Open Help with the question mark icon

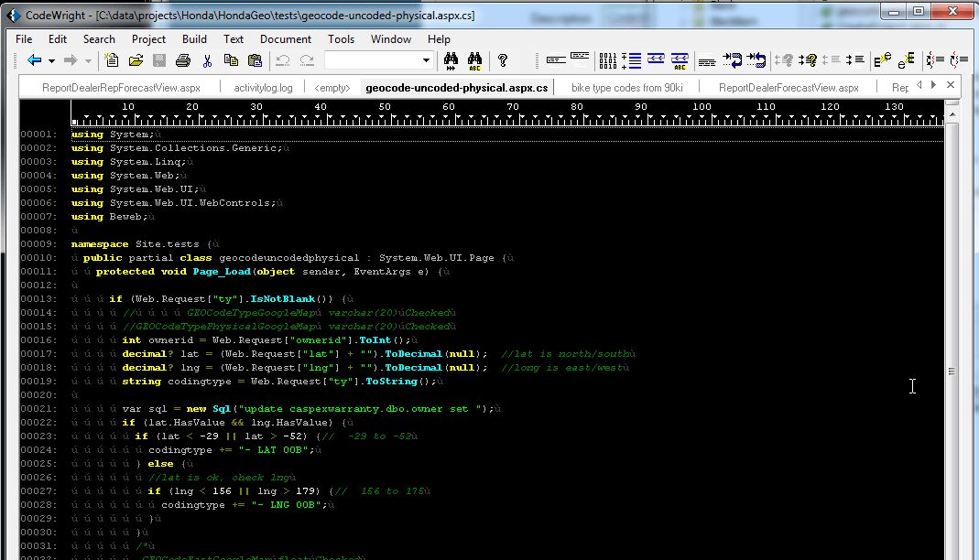501,60
